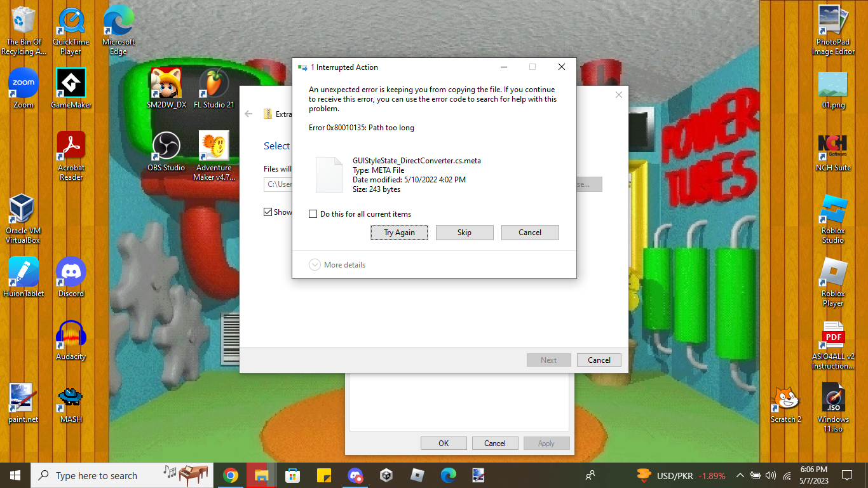This screenshot has height=488, width=868.
Task: Open the USD/PKR taskbar widget
Action: (681, 475)
